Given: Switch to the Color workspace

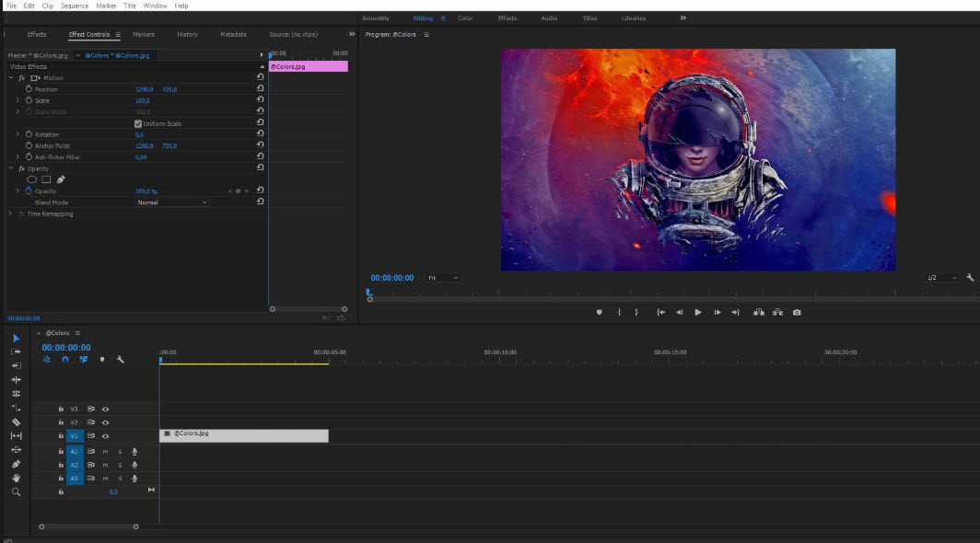Looking at the screenshot, I should (466, 18).
